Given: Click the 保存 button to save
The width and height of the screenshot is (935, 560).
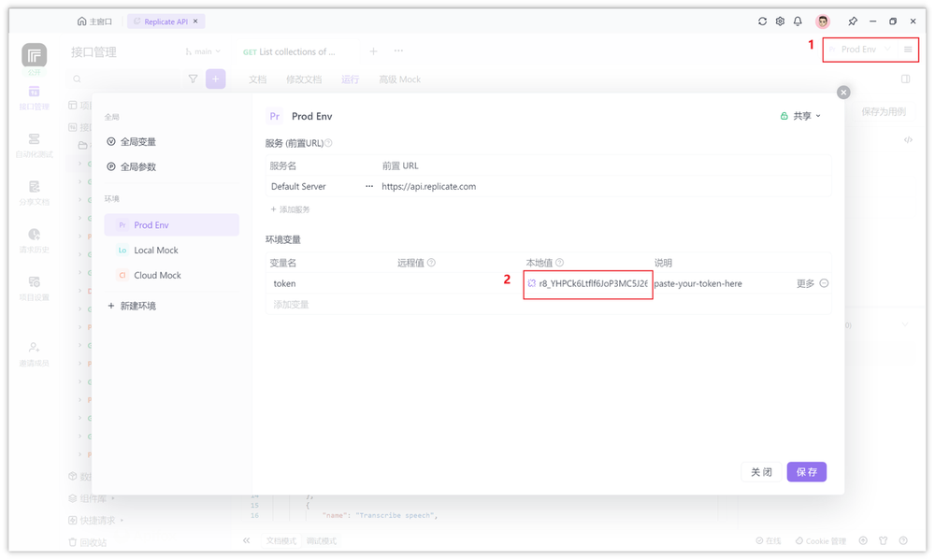Looking at the screenshot, I should coord(806,472).
